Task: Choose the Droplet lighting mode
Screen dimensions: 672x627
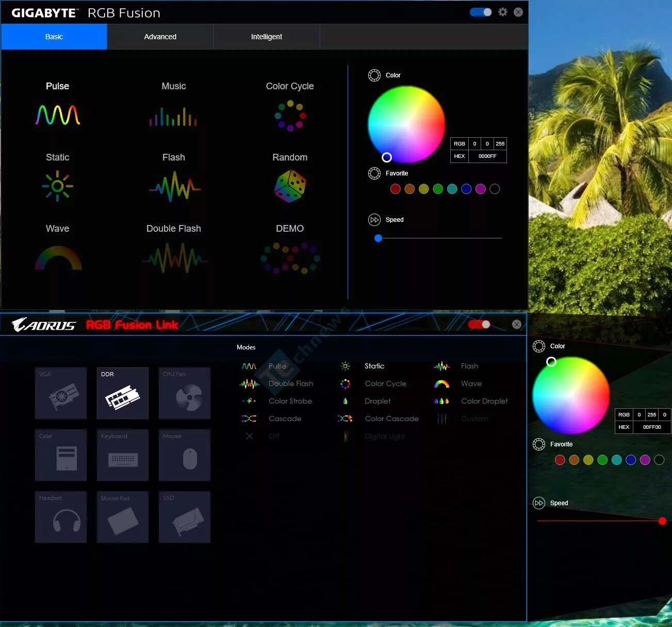Action: point(378,401)
